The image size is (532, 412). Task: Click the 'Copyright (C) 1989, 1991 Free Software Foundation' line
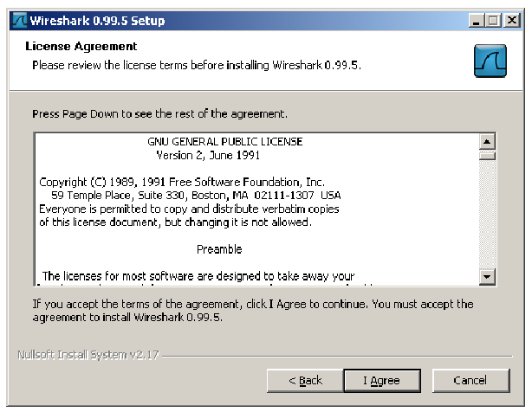point(182,183)
